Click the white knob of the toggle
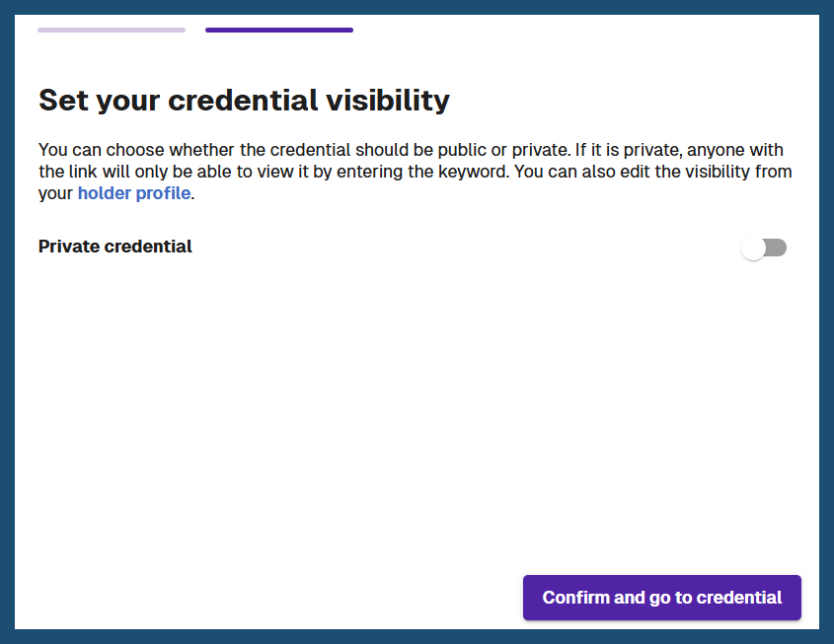 pyautogui.click(x=753, y=249)
